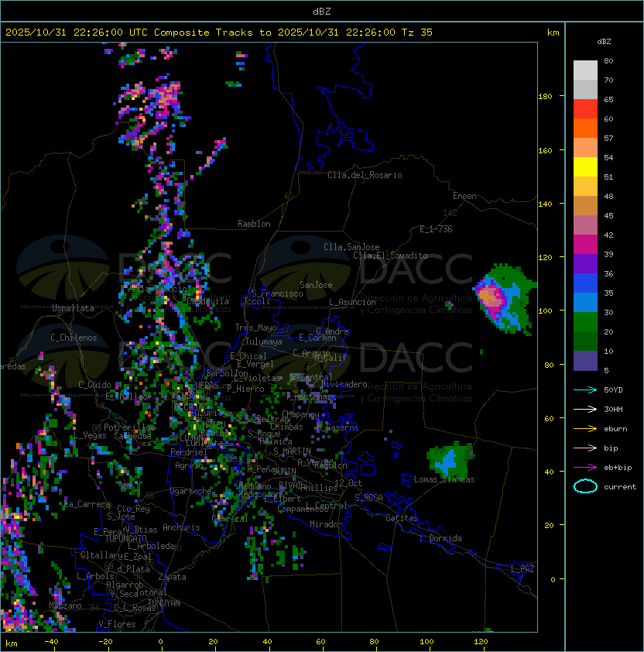This screenshot has width=644, height=652.
Task: Click the Zapata label
Action: coord(172,577)
